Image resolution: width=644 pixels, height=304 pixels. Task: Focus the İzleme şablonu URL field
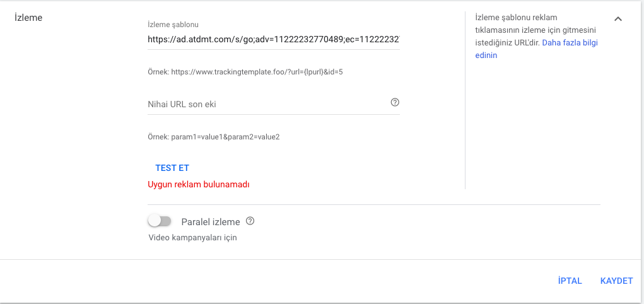(274, 40)
